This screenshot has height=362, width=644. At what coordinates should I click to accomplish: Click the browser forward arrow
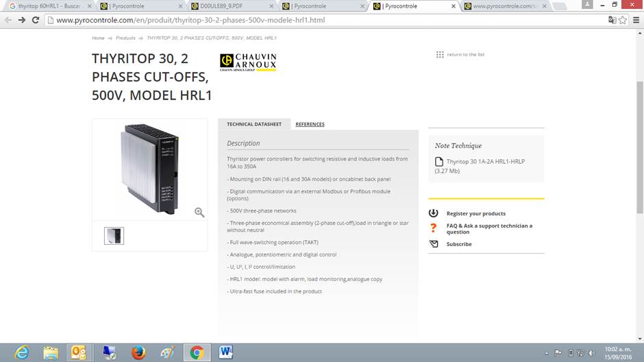(22, 20)
